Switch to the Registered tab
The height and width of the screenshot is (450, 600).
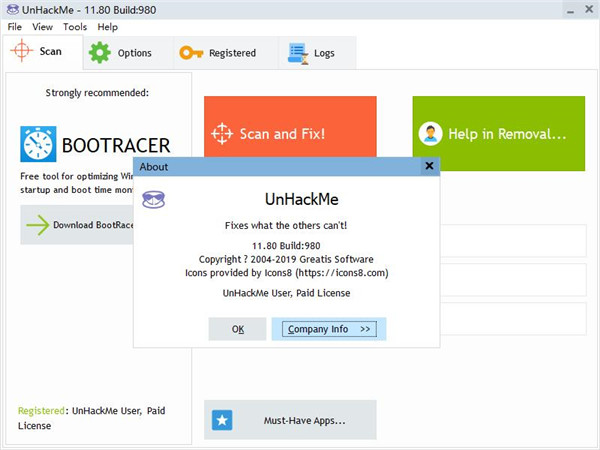coord(226,53)
